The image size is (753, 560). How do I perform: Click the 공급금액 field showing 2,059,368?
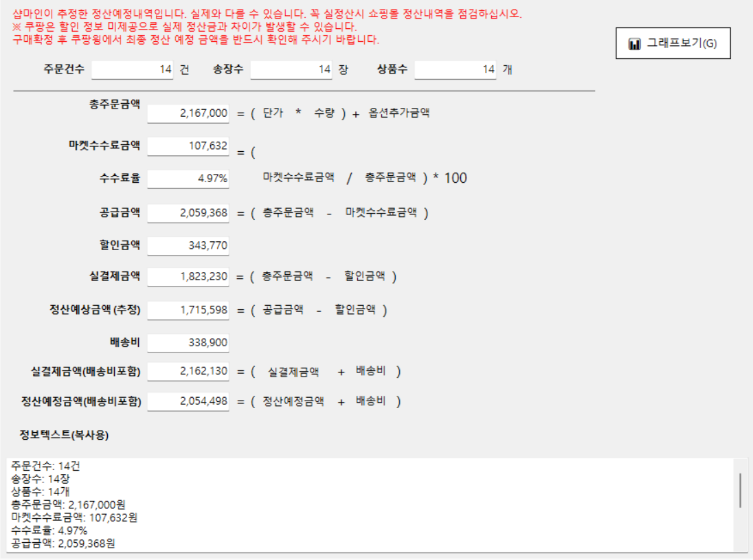[x=188, y=214]
